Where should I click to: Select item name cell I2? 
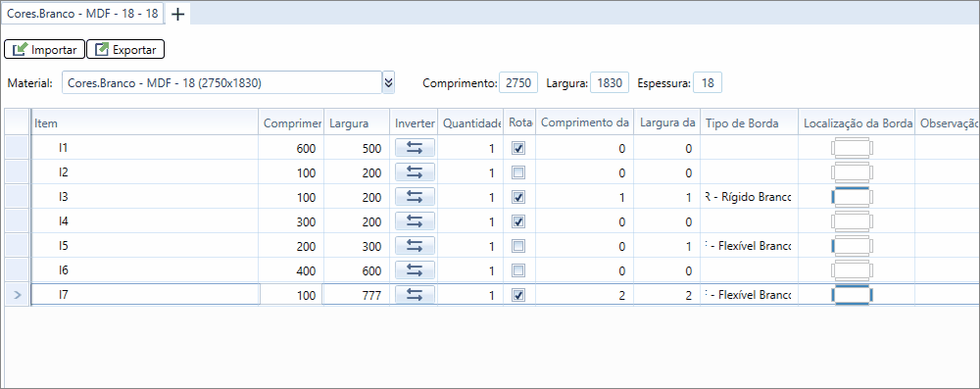[144, 172]
